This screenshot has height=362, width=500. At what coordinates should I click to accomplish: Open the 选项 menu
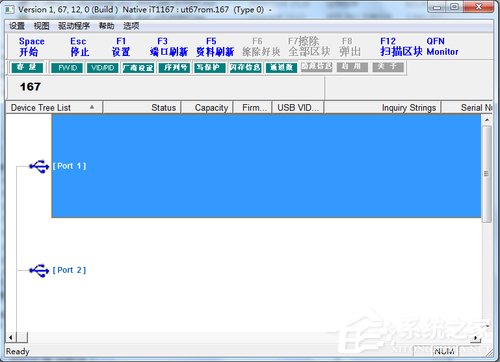pyautogui.click(x=131, y=26)
